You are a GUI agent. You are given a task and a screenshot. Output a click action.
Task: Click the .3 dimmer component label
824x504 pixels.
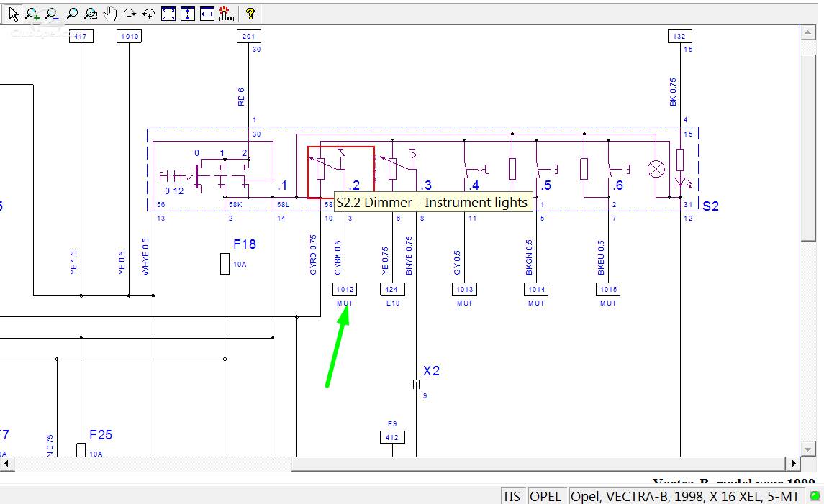426,185
